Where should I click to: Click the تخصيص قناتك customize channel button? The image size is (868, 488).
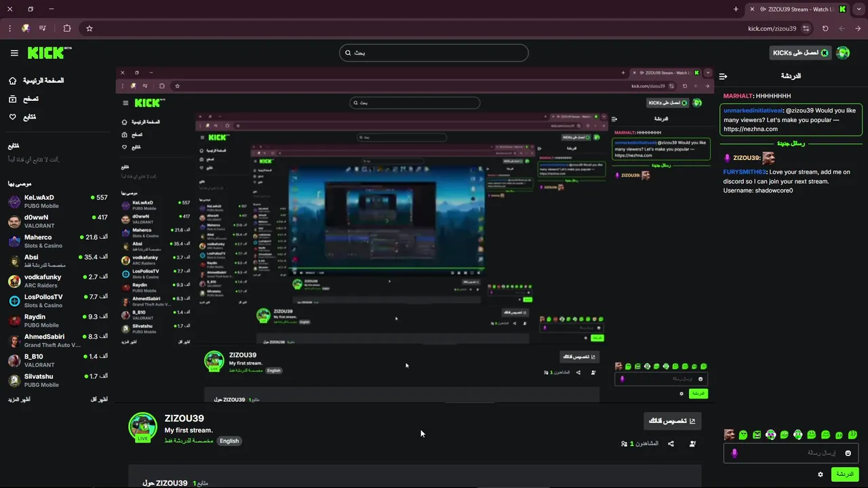pyautogui.click(x=672, y=421)
